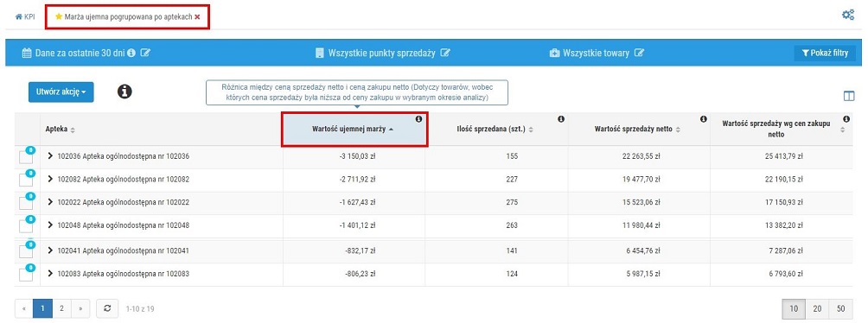Click the Pokaż filtry button
This screenshot has height=323, width=868.
825,53
